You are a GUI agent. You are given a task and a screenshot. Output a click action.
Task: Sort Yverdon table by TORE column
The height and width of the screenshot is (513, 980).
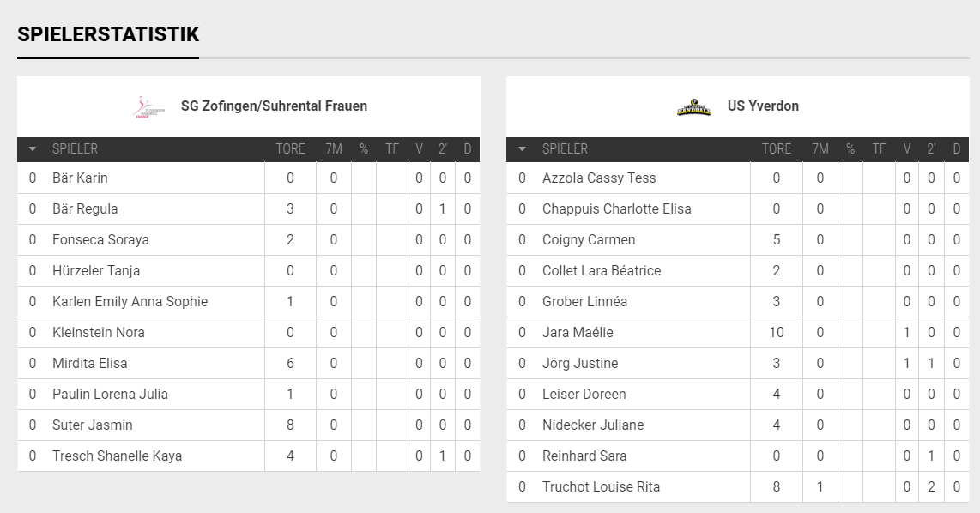[x=777, y=149]
